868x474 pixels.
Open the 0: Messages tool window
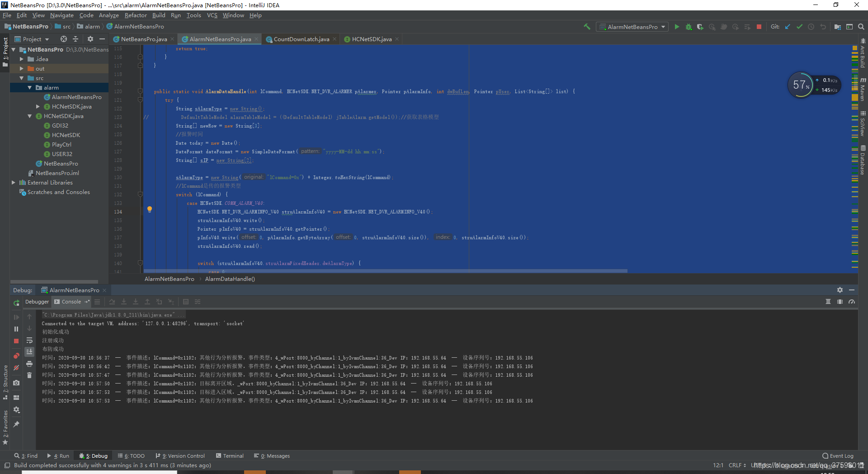click(272, 456)
